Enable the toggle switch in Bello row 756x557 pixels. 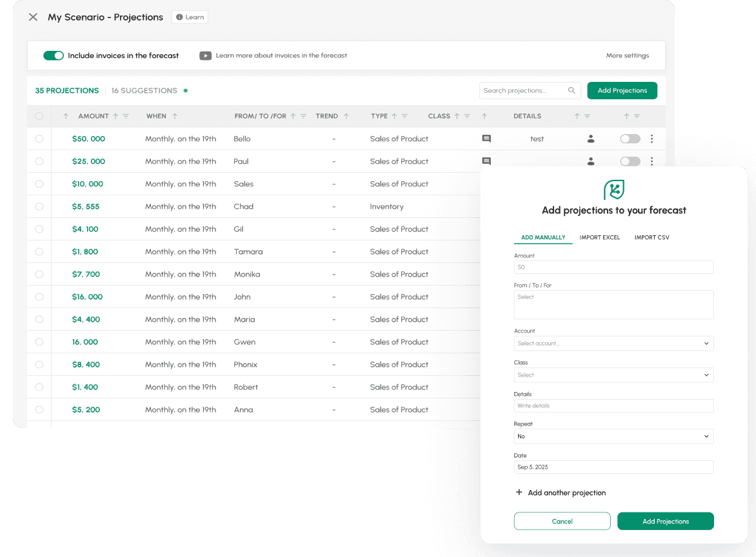(630, 139)
